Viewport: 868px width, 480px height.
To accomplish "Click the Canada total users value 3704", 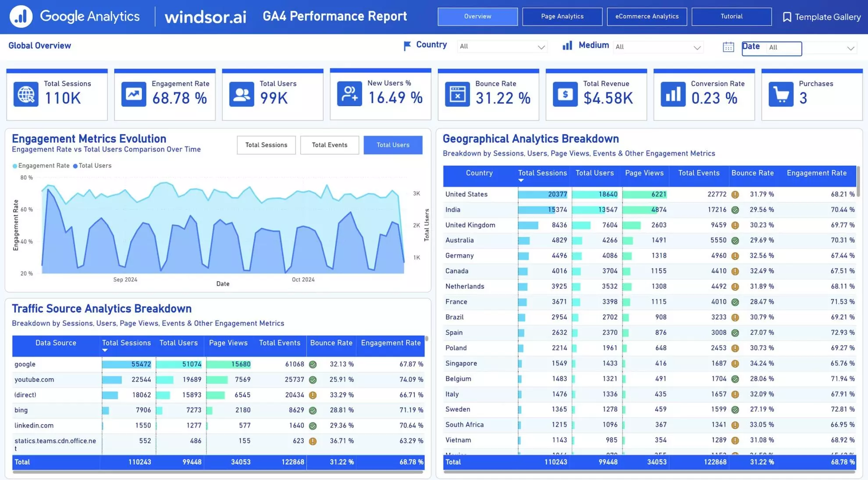I will pyautogui.click(x=609, y=271).
